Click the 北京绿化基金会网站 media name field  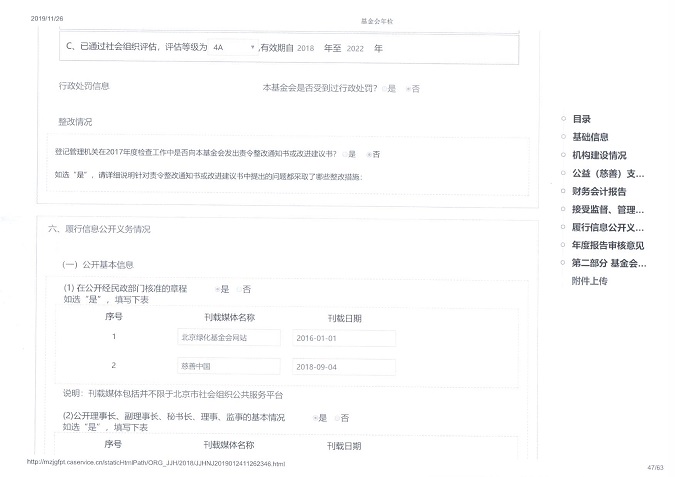point(229,338)
